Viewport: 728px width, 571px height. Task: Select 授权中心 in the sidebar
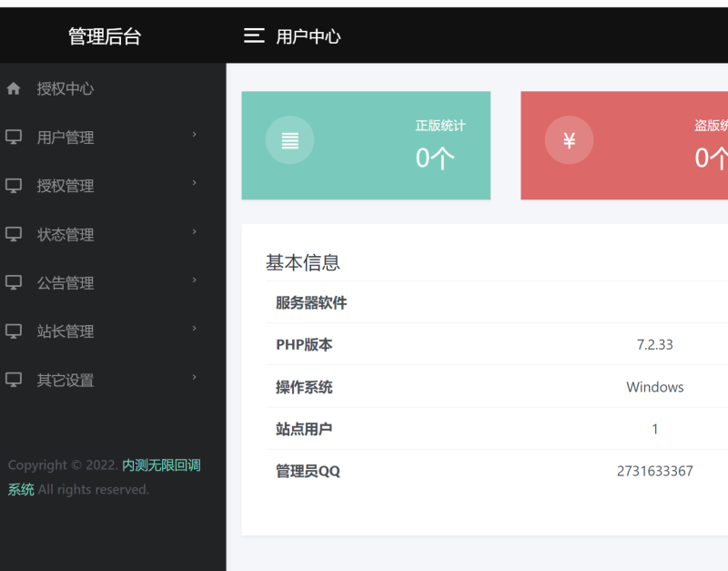click(66, 88)
